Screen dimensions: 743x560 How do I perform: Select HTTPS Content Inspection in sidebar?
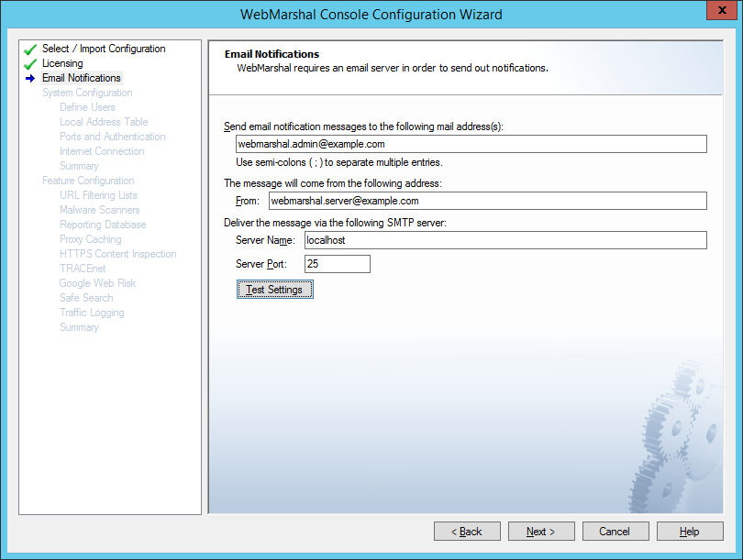117,254
